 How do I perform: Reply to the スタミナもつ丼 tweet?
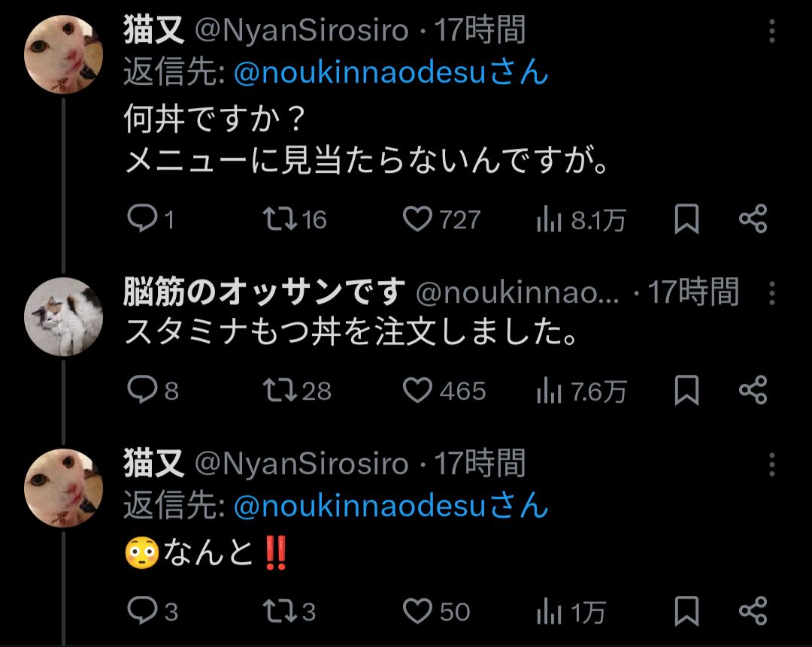coord(141,391)
